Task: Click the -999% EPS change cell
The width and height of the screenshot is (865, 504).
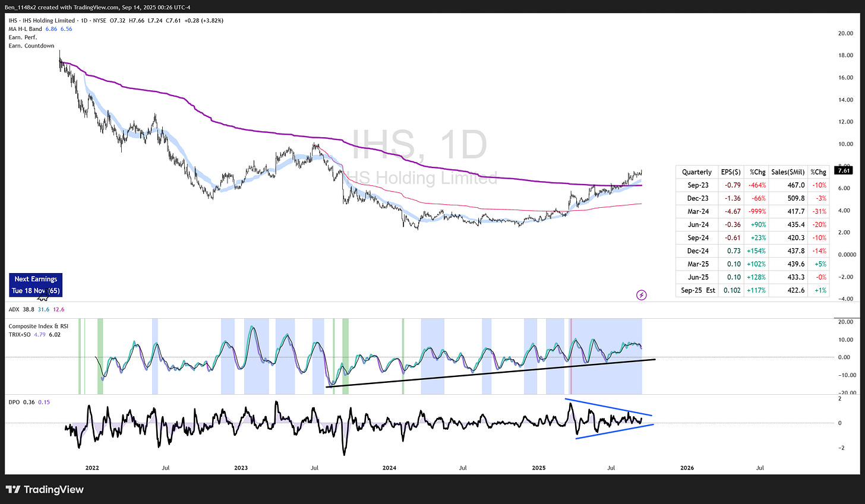Action: 757,211
